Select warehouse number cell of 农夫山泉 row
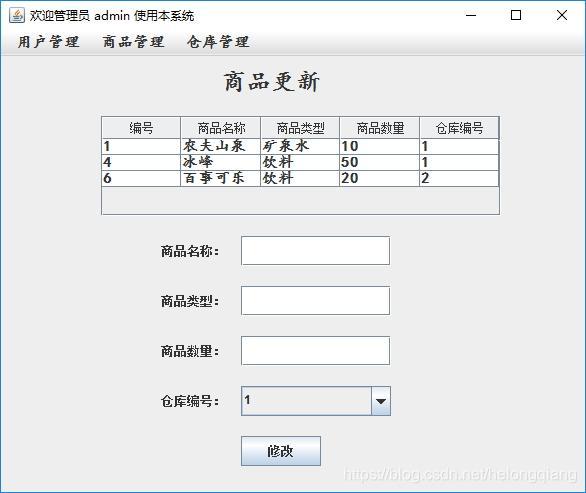 coord(459,146)
